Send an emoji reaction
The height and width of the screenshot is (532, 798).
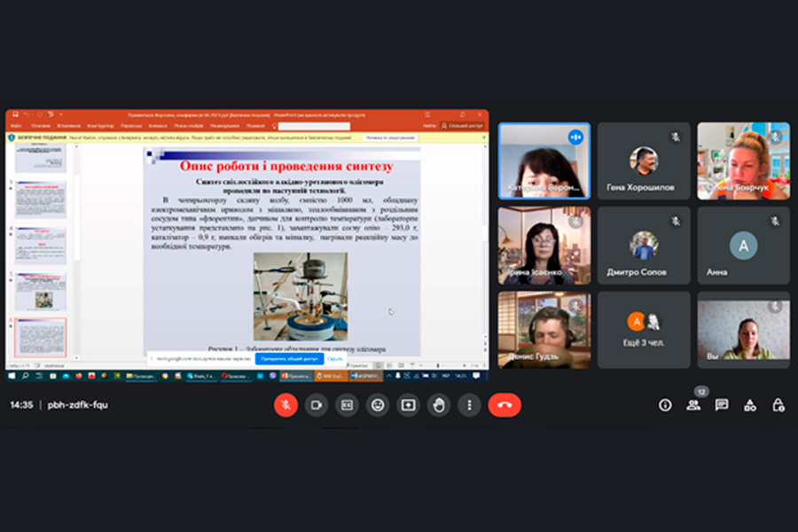tap(378, 405)
